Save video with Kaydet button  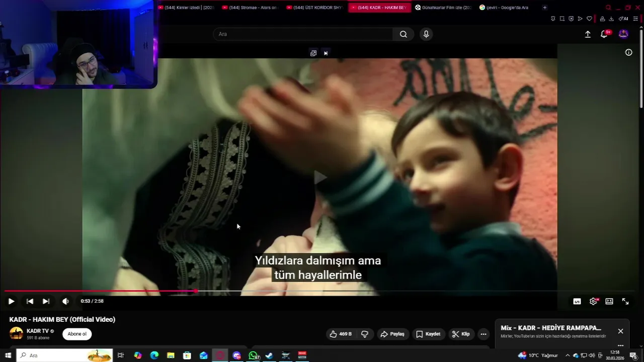click(428, 334)
